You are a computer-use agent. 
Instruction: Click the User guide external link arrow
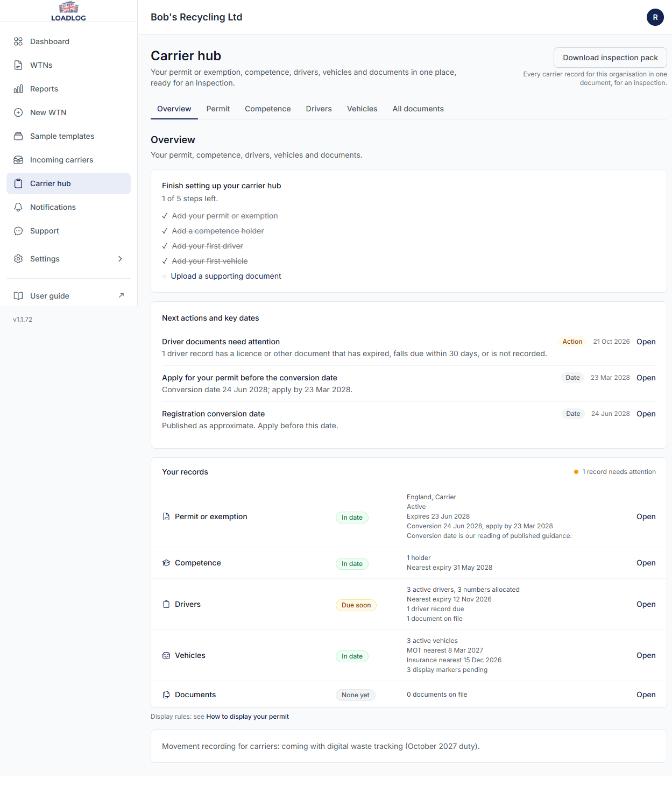[121, 295]
